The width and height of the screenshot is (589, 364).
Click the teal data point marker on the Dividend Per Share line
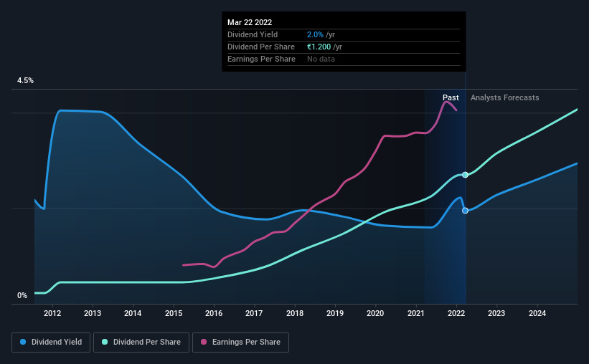point(465,175)
